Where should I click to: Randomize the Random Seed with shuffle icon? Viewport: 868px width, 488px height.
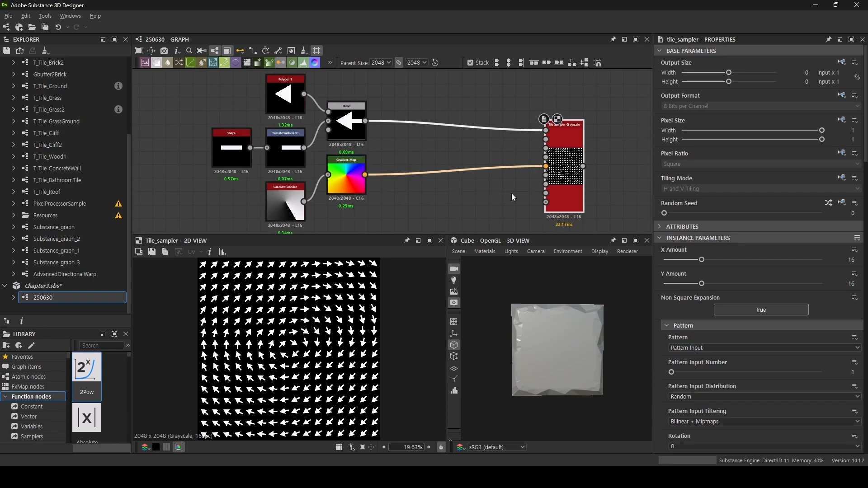tap(828, 203)
